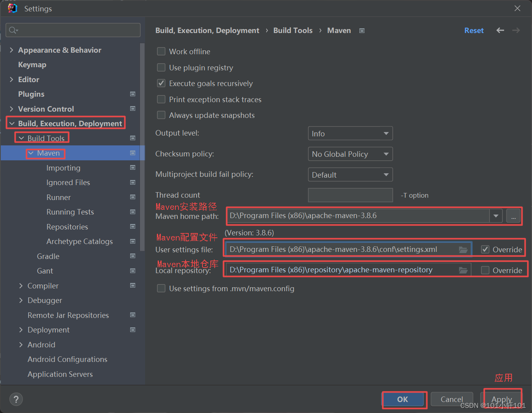Go back using the left arrow
Screen dimensions: 532x413
click(500, 30)
